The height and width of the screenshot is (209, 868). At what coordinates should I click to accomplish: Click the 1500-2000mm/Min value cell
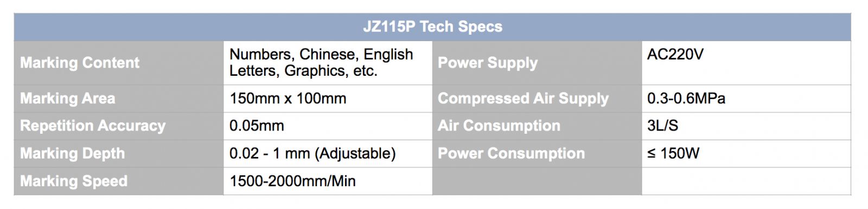pyautogui.click(x=328, y=181)
